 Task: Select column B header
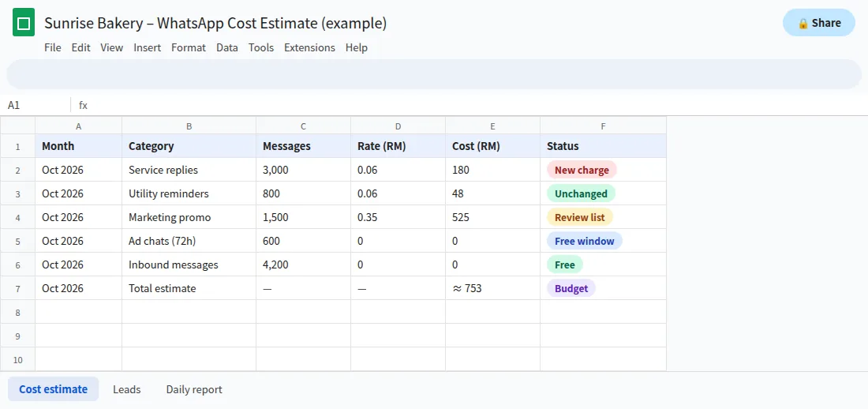[x=189, y=126]
